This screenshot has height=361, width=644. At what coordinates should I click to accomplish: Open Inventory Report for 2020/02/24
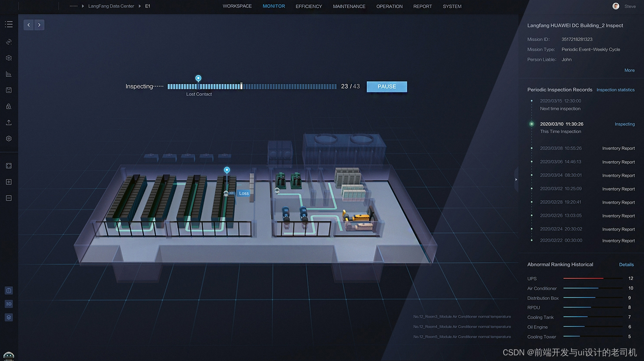click(618, 229)
